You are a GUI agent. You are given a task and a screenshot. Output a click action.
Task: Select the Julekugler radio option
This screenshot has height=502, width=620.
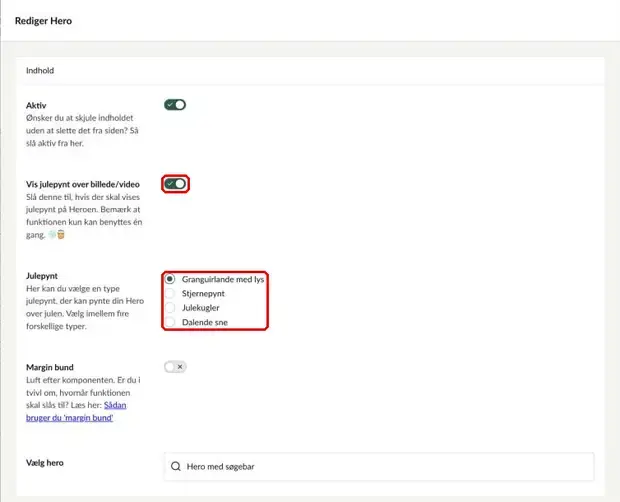pos(170,308)
